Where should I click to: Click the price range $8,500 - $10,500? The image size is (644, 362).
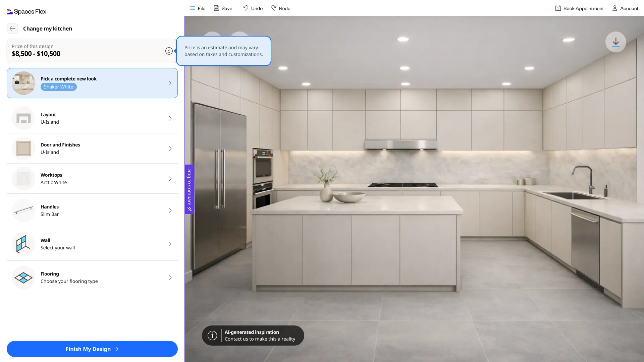pos(36,54)
